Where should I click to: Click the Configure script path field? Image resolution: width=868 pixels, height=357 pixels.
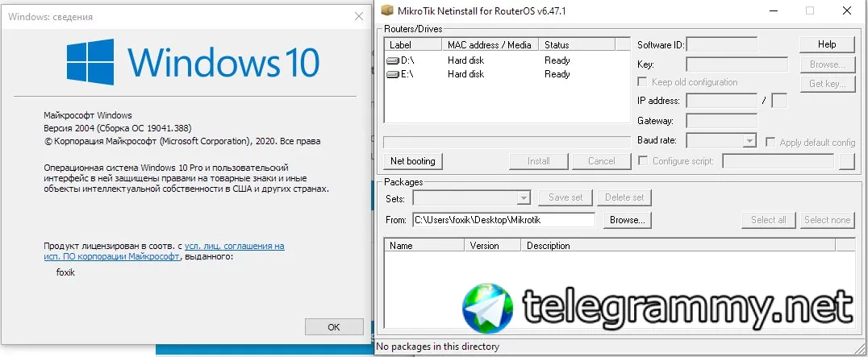[x=778, y=161]
